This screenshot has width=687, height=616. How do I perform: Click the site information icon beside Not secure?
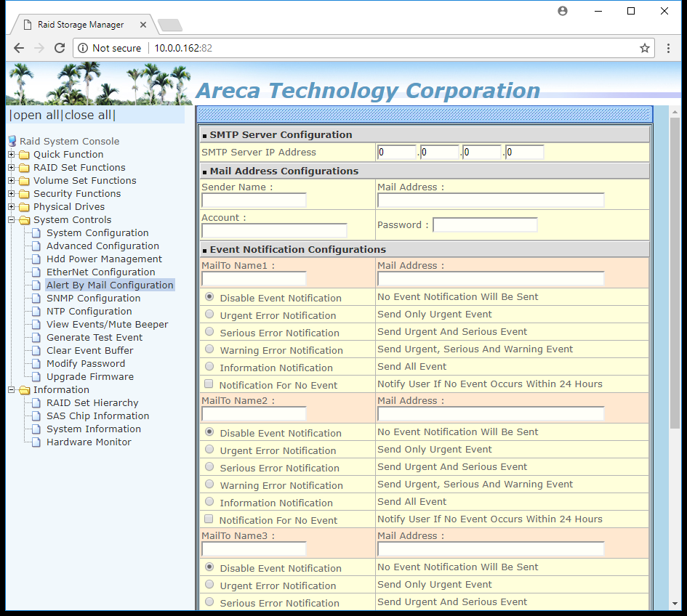click(83, 48)
